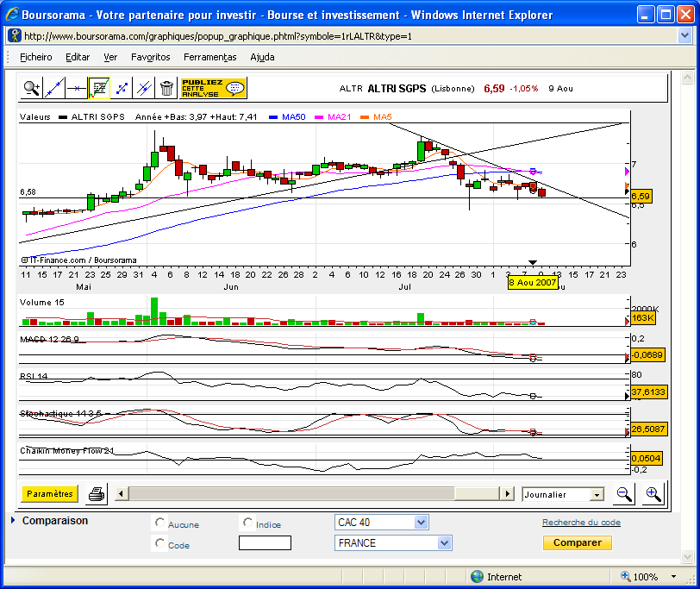Click the MA21 legend label
This screenshot has height=589, width=700.
coord(339,117)
